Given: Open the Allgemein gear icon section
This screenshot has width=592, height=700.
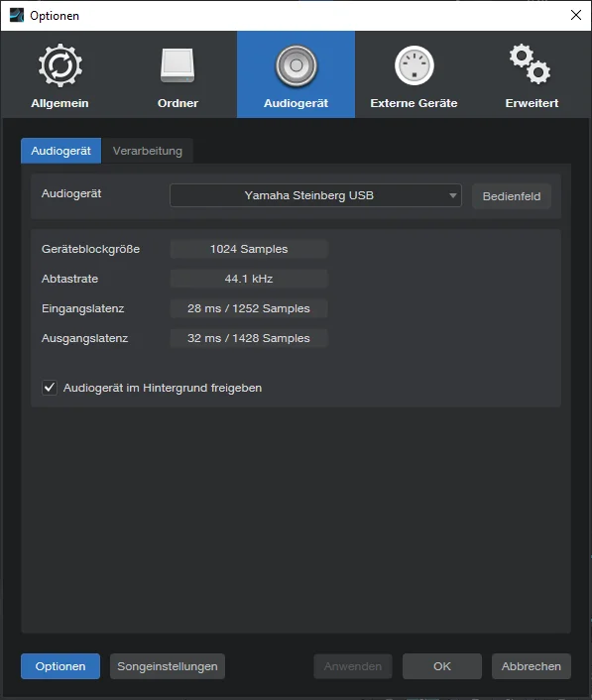Looking at the screenshot, I should 59,65.
